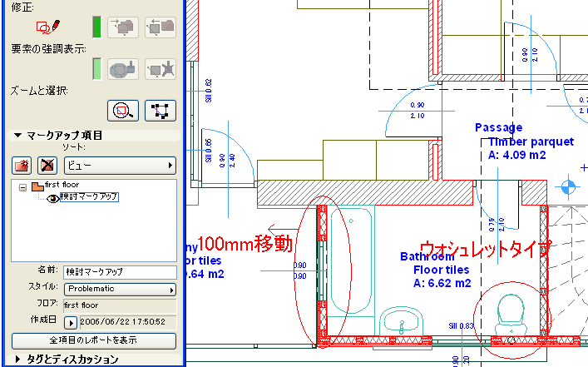Collapse the マークアップ項目 section
This screenshot has width=588, height=367.
click(17, 135)
